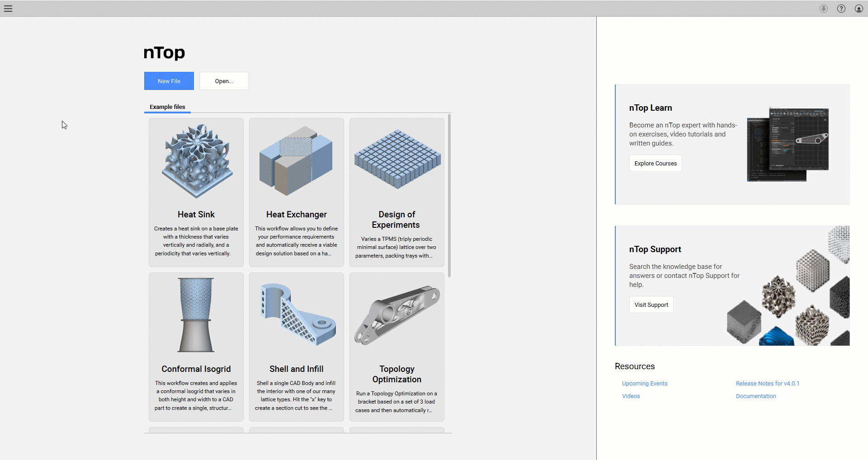Open the Heat Exchanger example thumbnail
868x460 pixels.
tap(297, 161)
